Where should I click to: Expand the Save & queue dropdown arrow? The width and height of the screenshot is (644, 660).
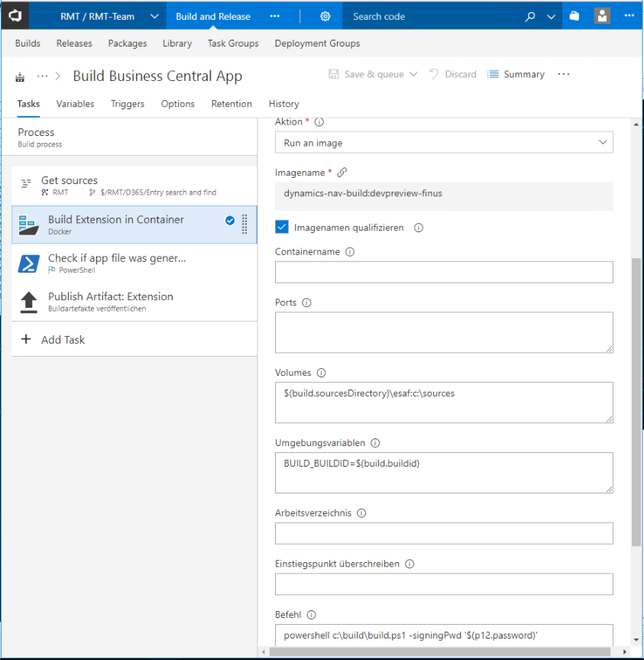(x=414, y=74)
